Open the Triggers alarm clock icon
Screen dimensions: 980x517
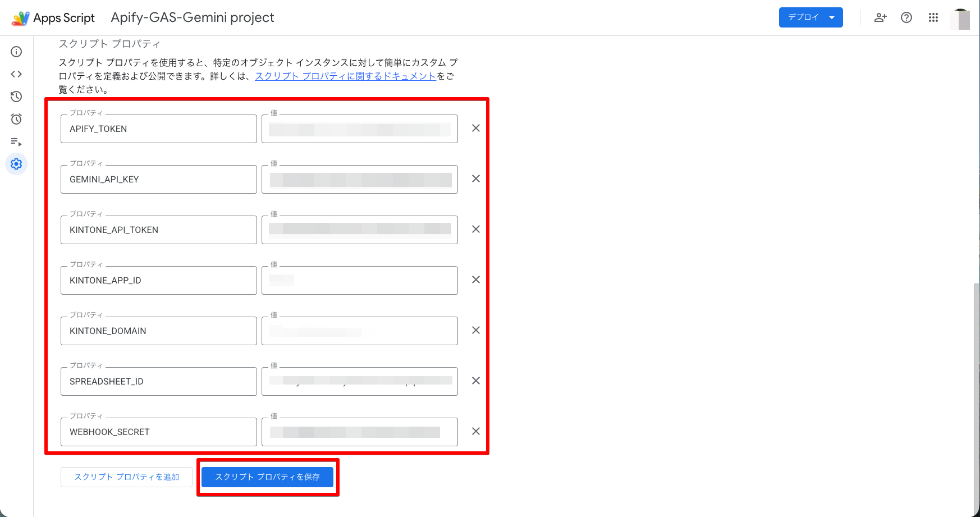point(16,119)
